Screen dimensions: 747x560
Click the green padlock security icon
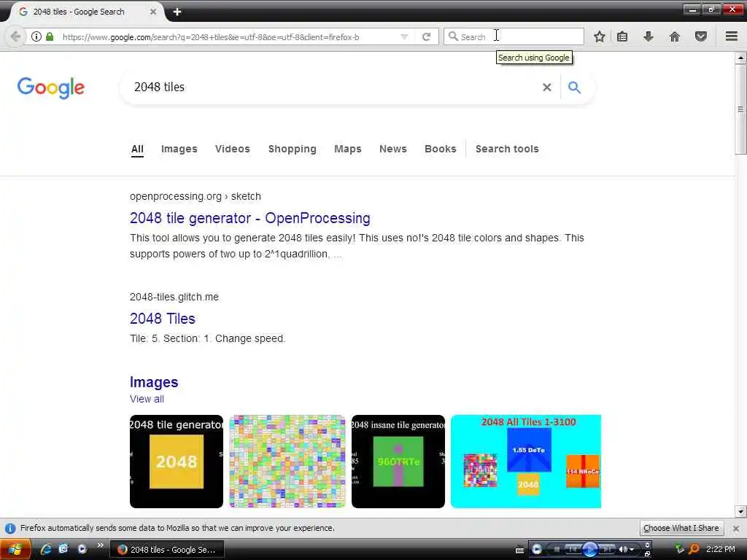point(50,36)
